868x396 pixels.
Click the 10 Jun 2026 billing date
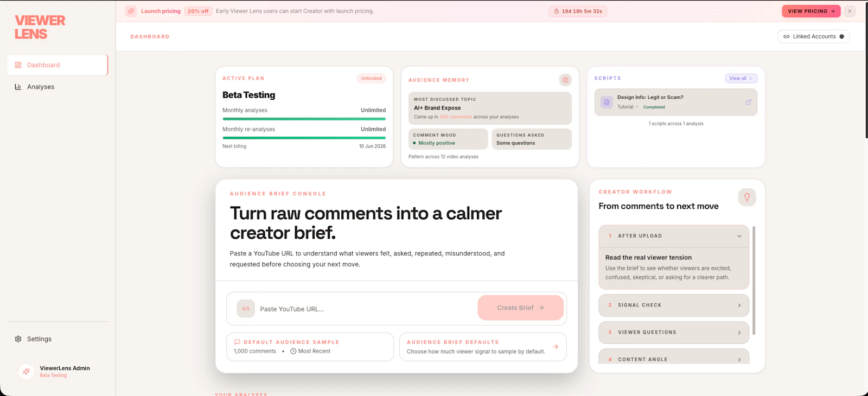click(372, 146)
